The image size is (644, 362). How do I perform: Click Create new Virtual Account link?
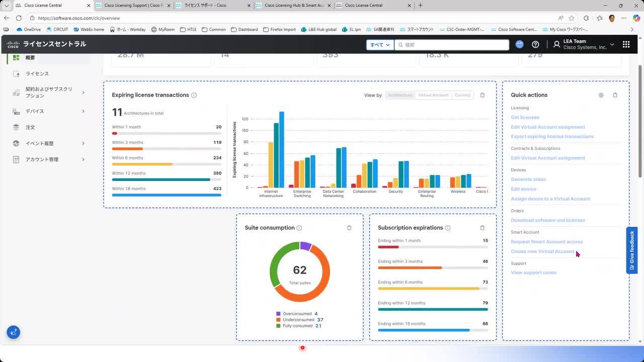click(542, 251)
